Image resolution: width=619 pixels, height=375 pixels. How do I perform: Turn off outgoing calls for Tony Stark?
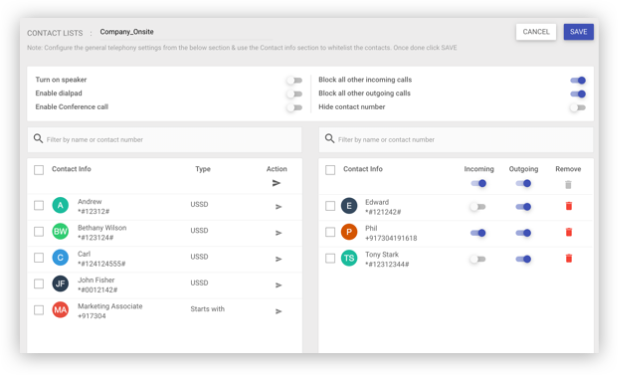pyautogui.click(x=523, y=259)
